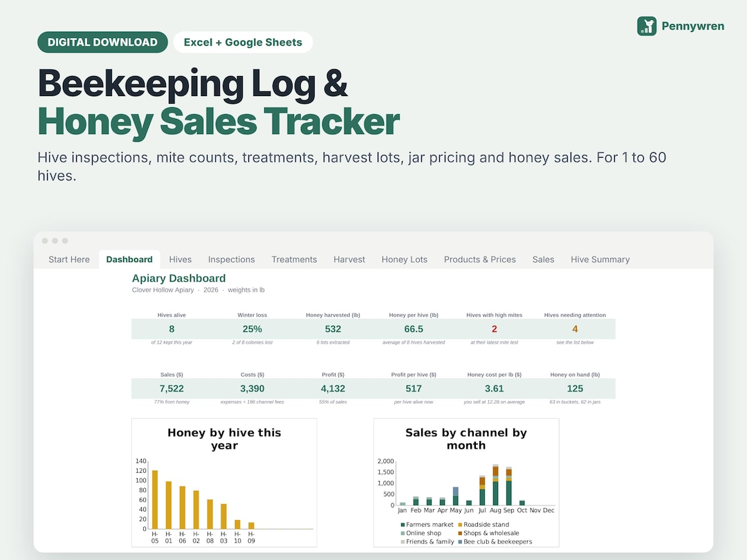Click the Roadside stand legend swatch
The height and width of the screenshot is (560, 747).
pos(460,525)
